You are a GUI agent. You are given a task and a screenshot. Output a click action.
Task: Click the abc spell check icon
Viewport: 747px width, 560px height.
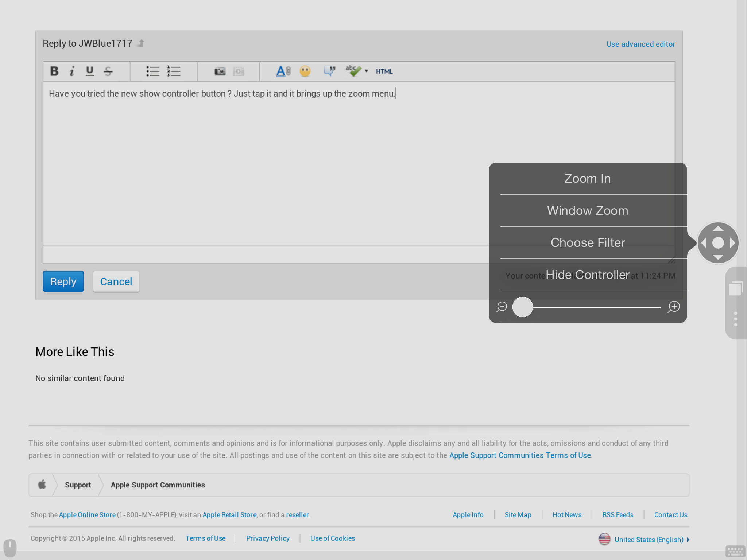[353, 71]
